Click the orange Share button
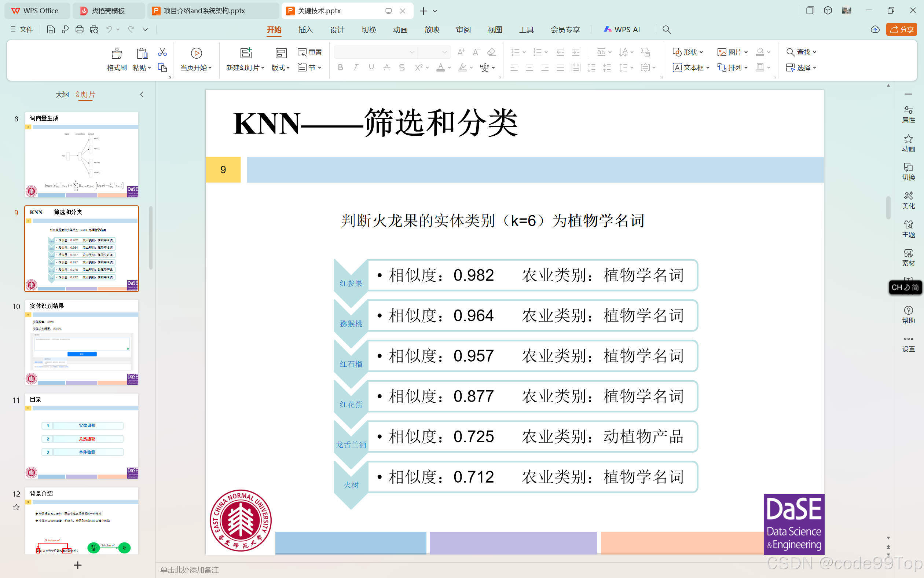 [x=901, y=29]
